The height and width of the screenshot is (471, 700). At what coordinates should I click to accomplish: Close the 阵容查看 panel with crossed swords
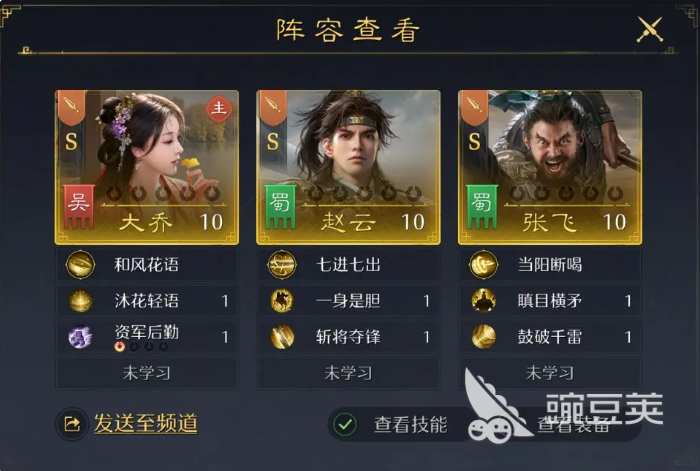[x=650, y=29]
